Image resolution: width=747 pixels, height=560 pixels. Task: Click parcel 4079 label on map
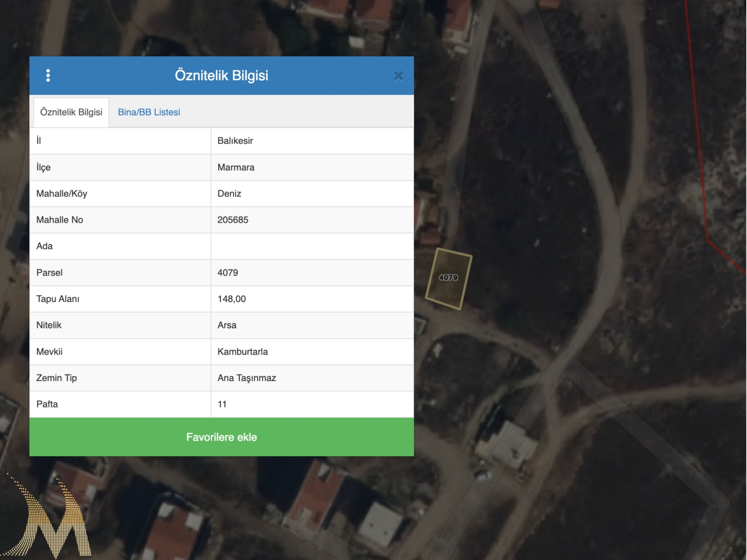[x=448, y=277]
